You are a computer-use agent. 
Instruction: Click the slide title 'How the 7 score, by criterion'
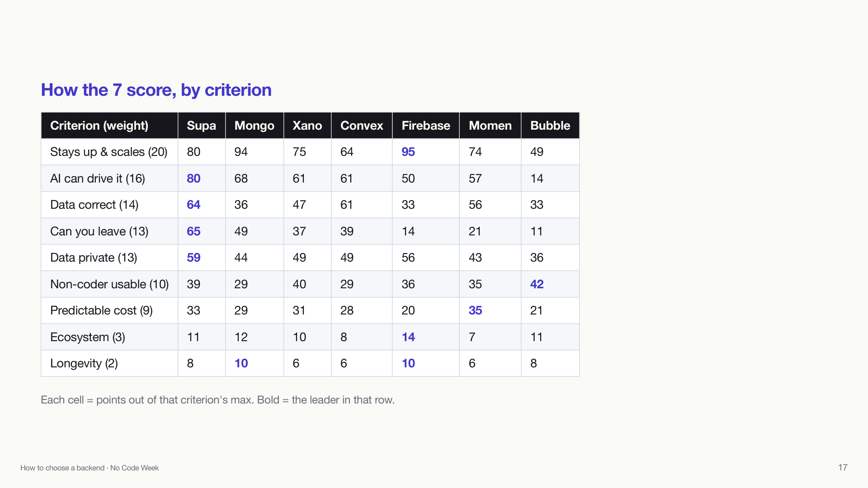(156, 90)
